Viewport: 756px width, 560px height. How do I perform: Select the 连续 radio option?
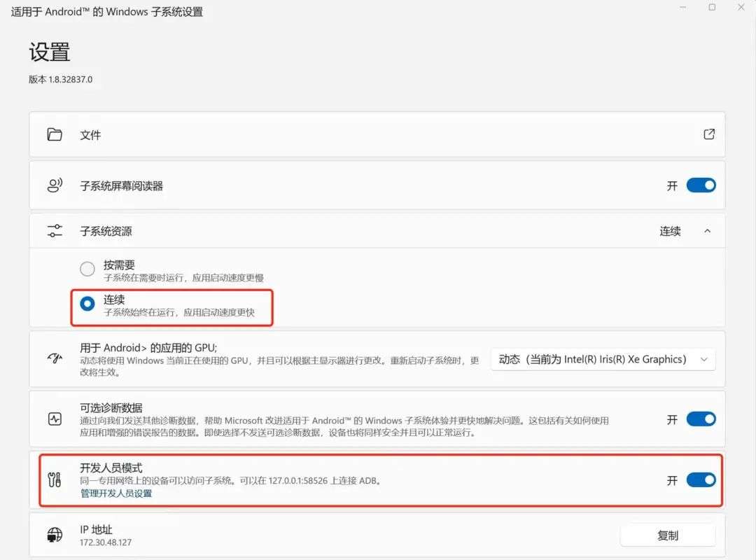(x=87, y=304)
